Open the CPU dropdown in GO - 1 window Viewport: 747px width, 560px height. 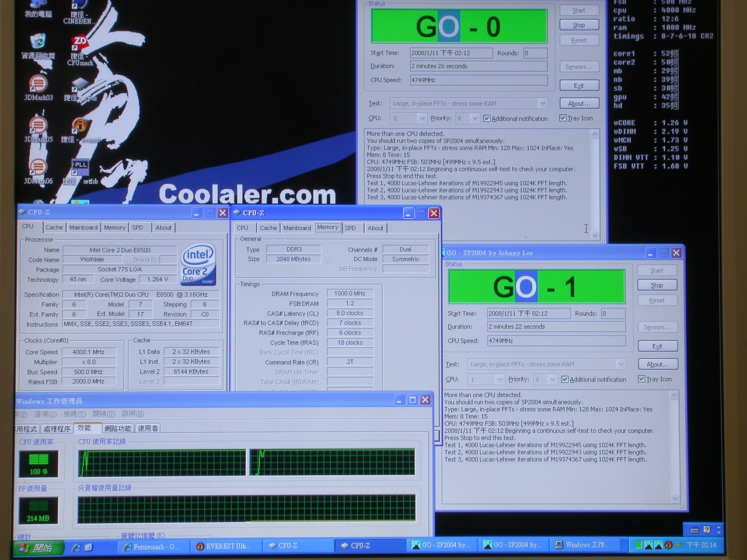(500, 379)
